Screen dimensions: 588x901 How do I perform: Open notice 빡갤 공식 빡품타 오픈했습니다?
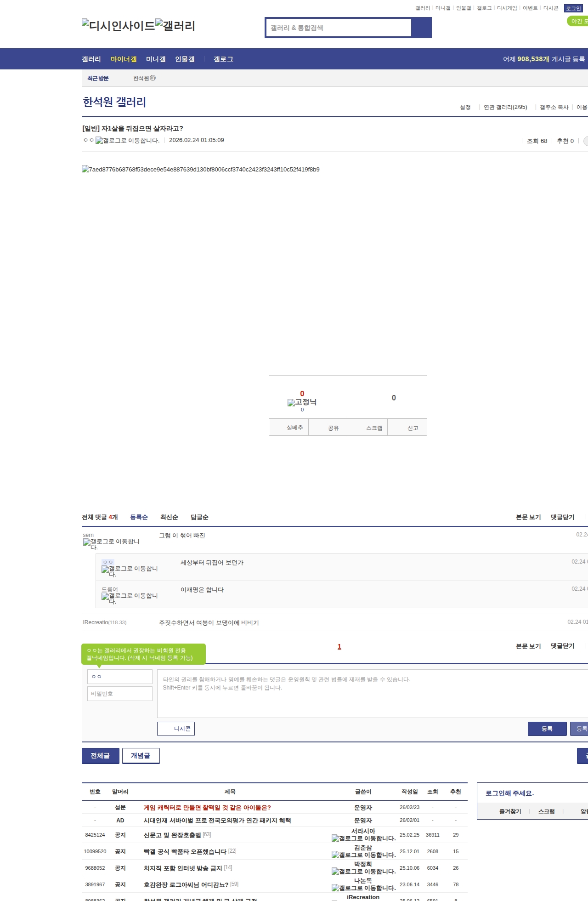(x=185, y=851)
